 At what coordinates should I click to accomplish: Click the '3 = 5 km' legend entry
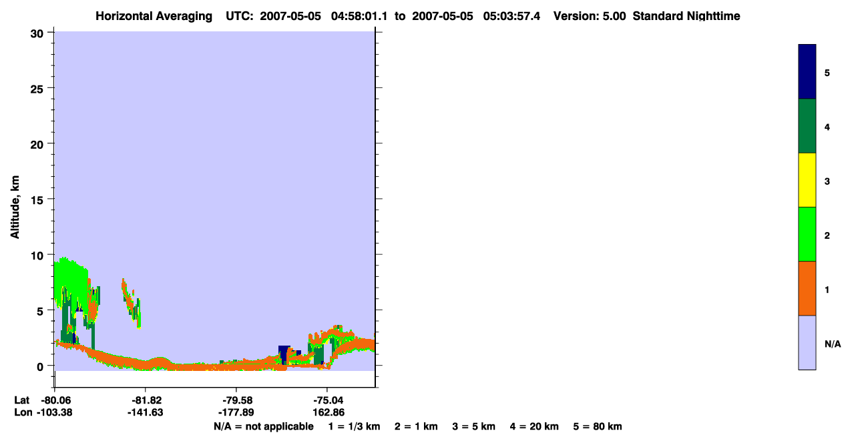coord(474,426)
